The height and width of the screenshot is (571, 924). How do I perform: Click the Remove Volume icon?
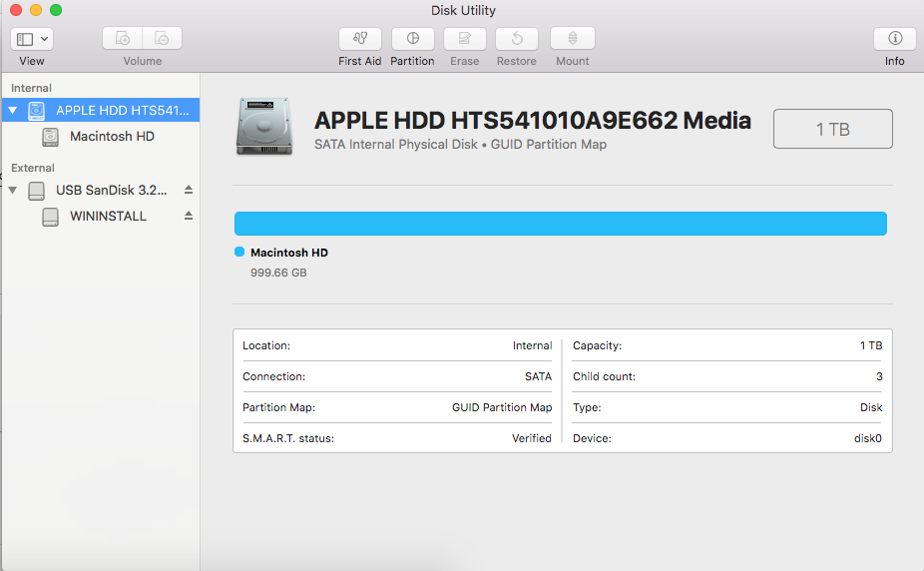pos(162,38)
